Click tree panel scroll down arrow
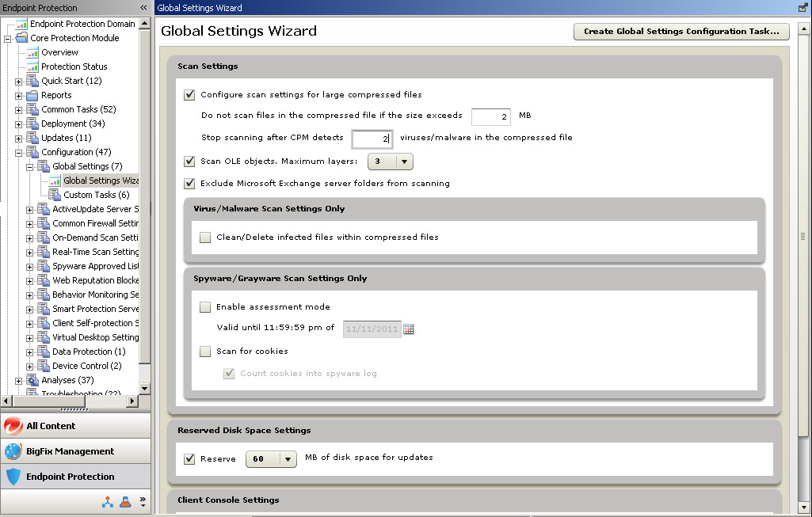 [144, 388]
